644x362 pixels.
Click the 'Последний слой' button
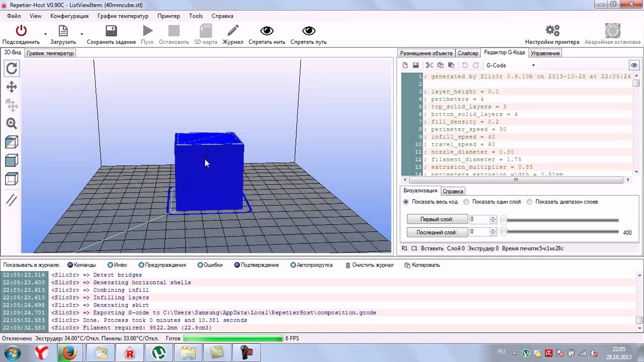[x=437, y=232]
